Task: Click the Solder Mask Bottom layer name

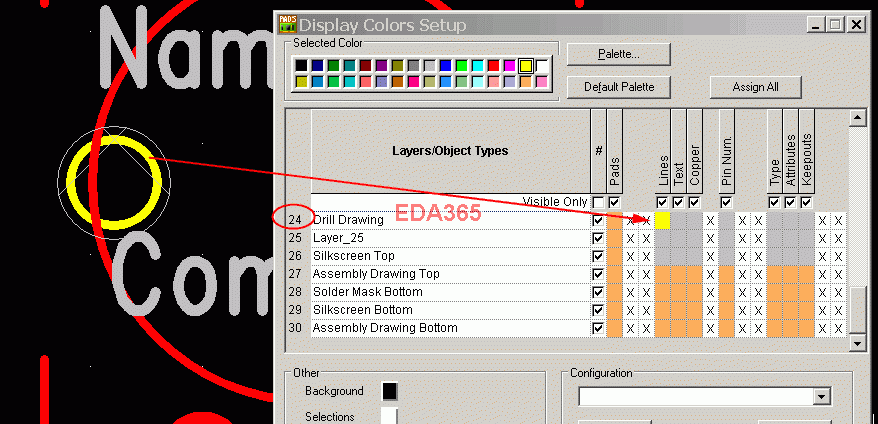Action: tap(368, 292)
